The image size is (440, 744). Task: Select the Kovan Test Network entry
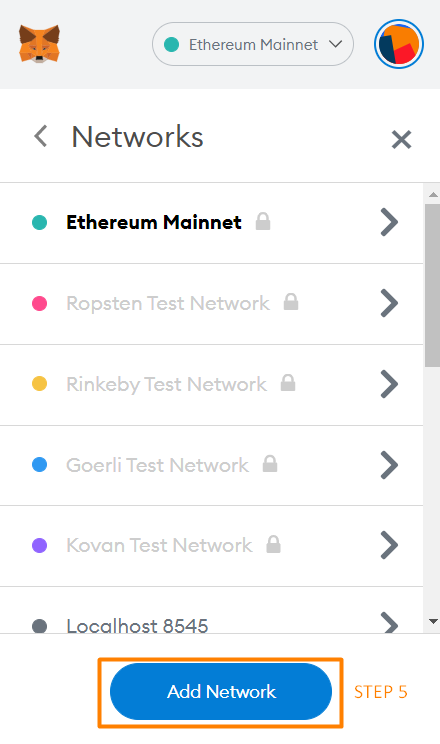(211, 546)
